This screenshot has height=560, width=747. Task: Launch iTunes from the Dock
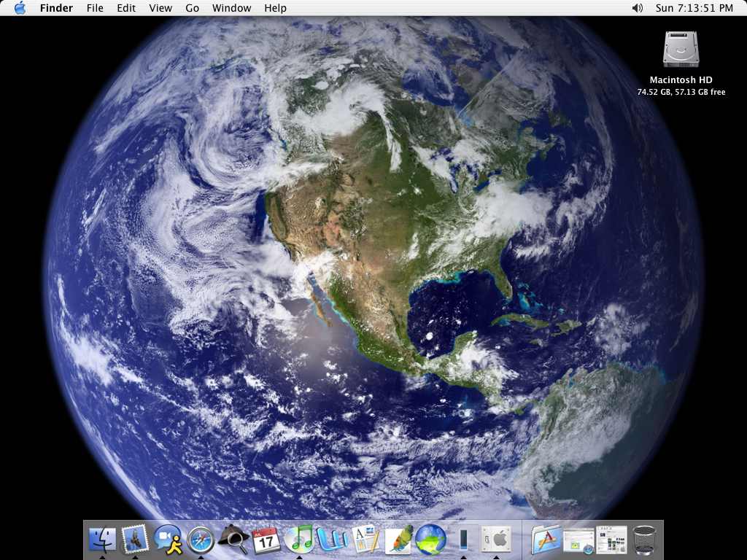(299, 540)
